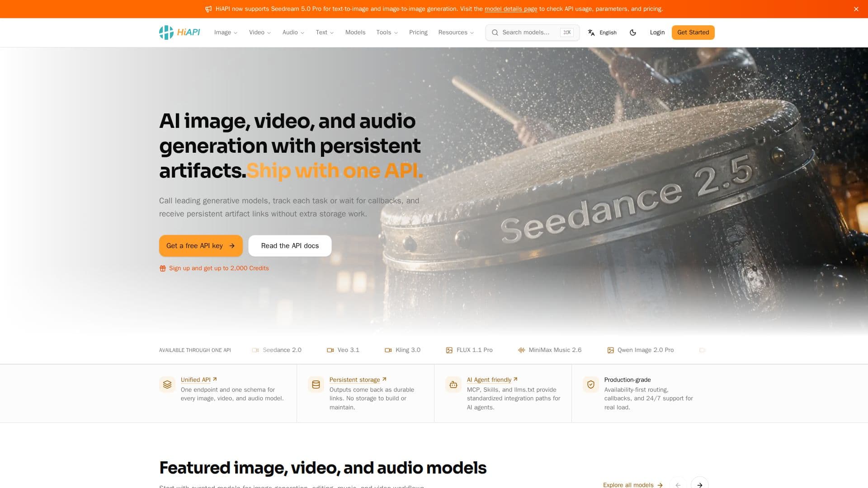Click the Login link
The height and width of the screenshot is (488, 868).
[657, 33]
